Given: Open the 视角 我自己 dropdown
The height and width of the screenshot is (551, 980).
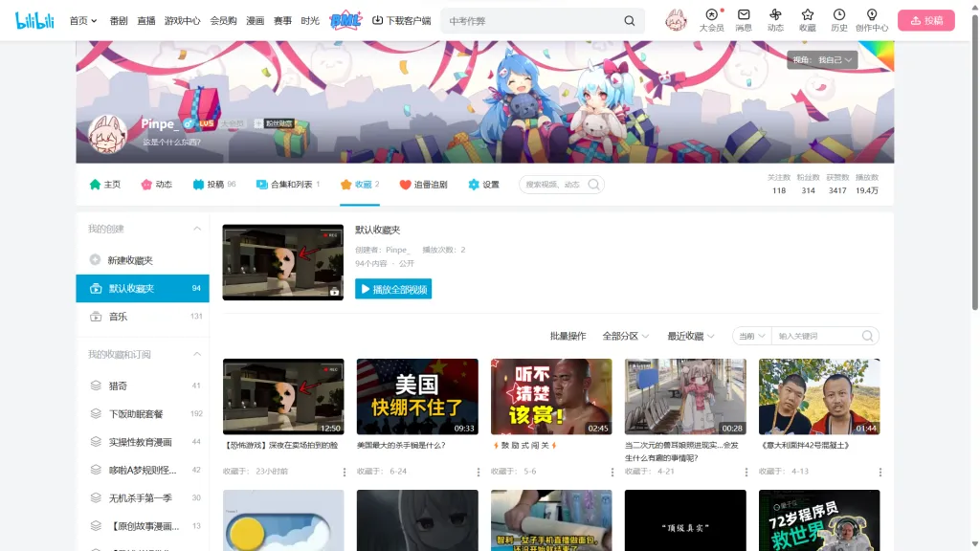Looking at the screenshot, I should (x=822, y=60).
